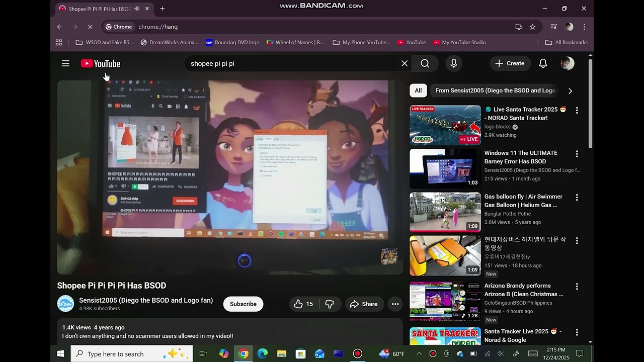Go back in the Chrome browser
This screenshot has height=362, width=644.
tap(60, 27)
